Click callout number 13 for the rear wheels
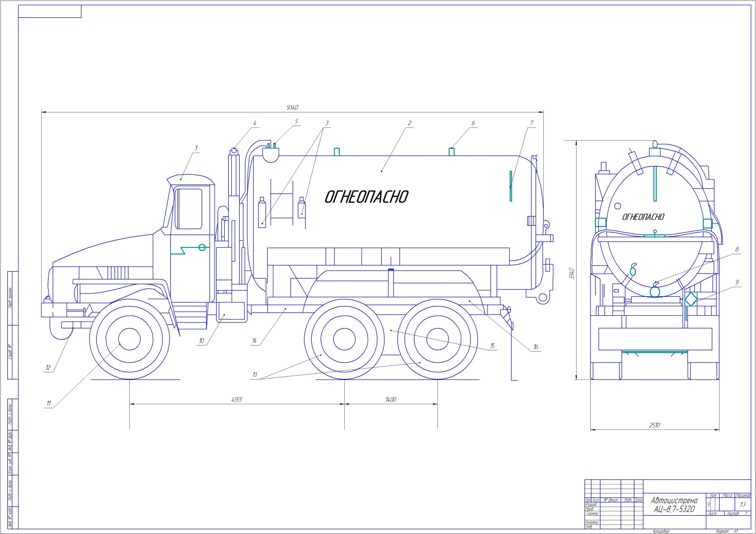Image resolution: width=756 pixels, height=534 pixels. (255, 375)
